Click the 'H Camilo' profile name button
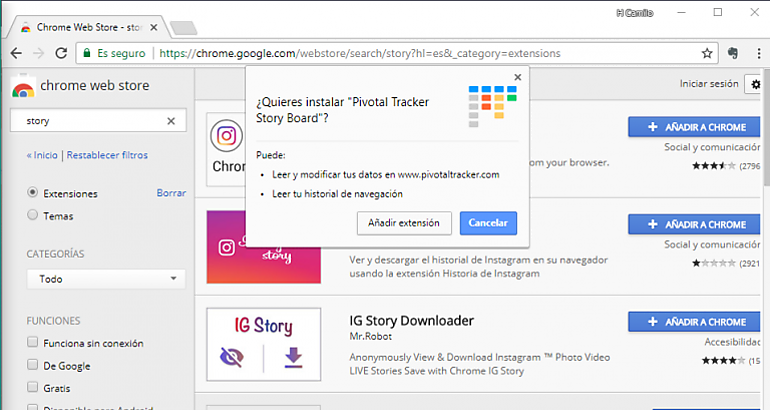The image size is (770, 410). click(x=634, y=13)
